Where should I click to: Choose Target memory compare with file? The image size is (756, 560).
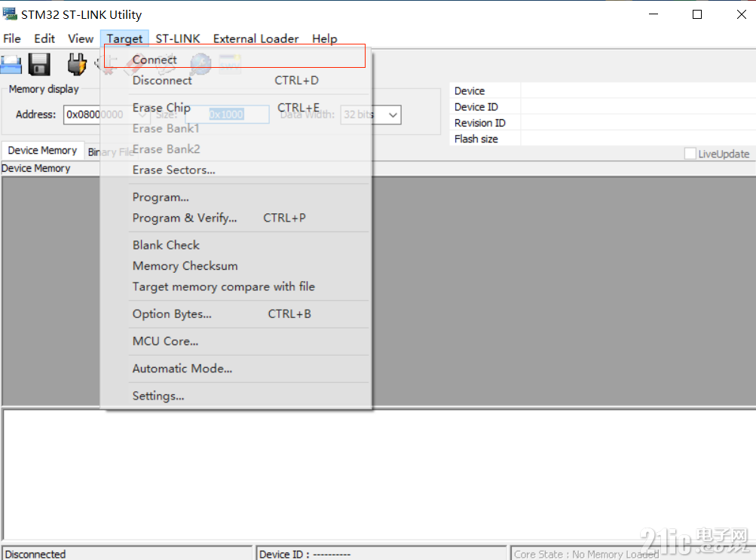click(x=236, y=286)
